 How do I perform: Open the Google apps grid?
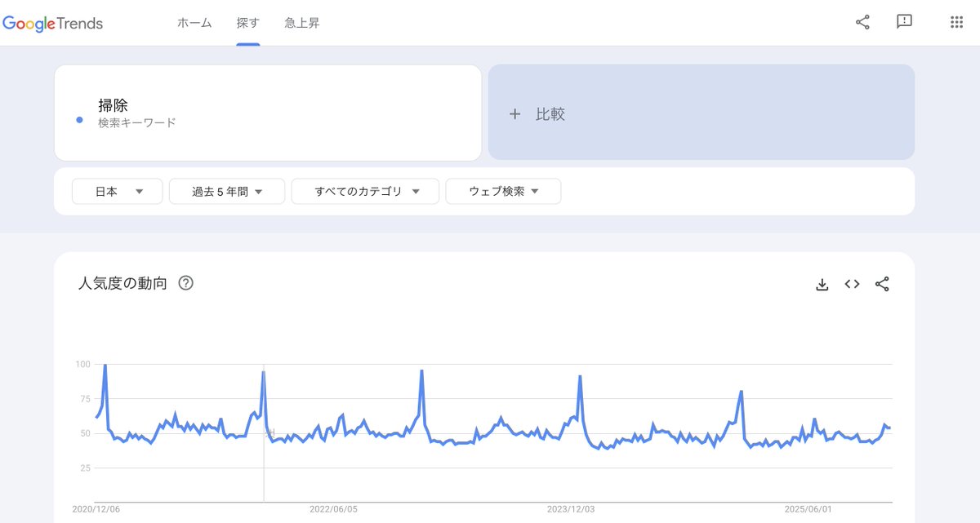pyautogui.click(x=956, y=22)
